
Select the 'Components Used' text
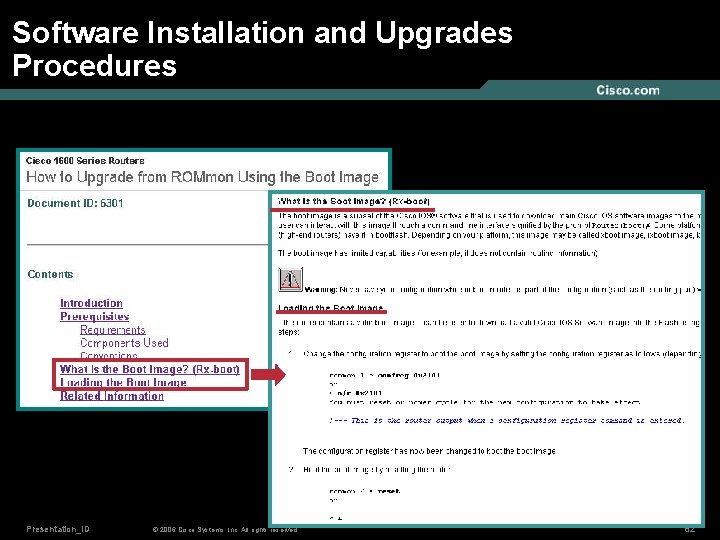pyautogui.click(x=124, y=343)
